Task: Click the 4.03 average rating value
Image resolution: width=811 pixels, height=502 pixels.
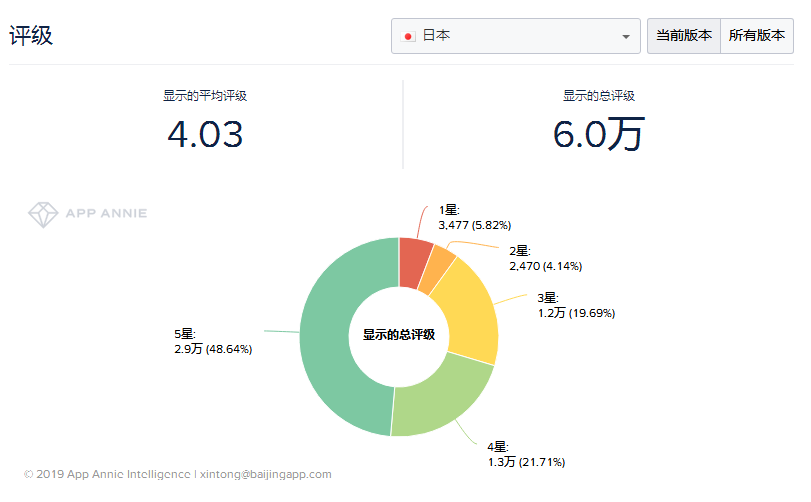Action: coord(205,134)
